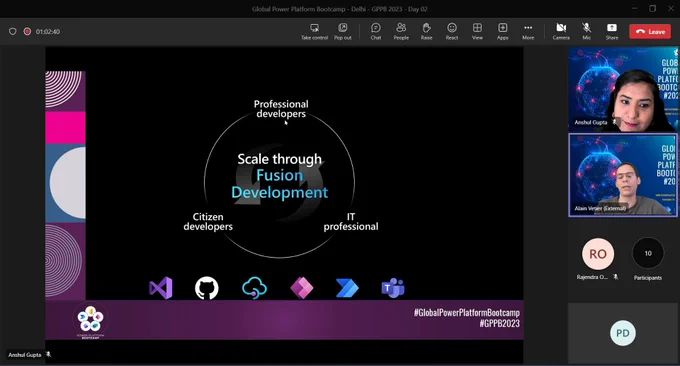
Task: Click the Power Automate logo on slide
Action: click(347, 288)
